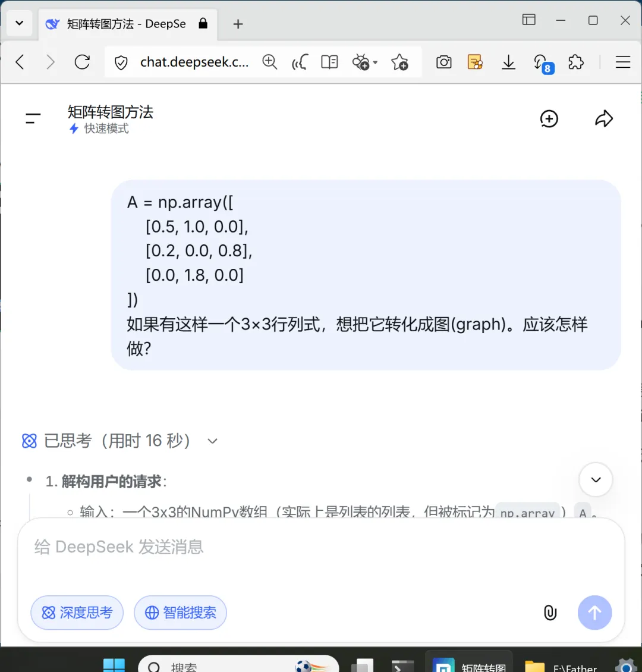The image size is (642, 672).
Task: Jump to bottom with round chevron button
Action: [595, 479]
